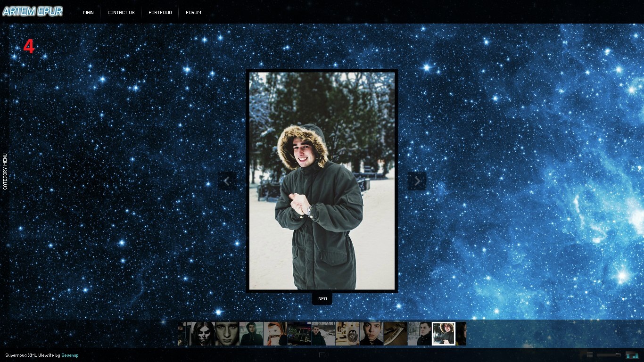Select the black-and-white face close-up thumbnail
644x362 pixels.
pos(227,334)
